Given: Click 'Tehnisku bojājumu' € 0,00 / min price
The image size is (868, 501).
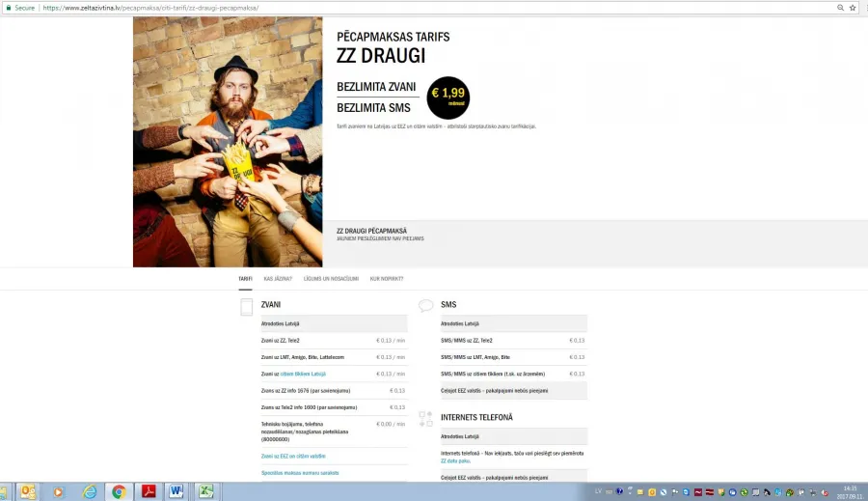Looking at the screenshot, I should tap(391, 424).
